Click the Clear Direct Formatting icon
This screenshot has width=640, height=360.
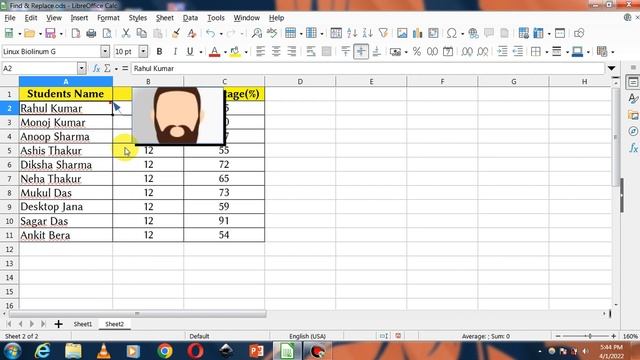tap(191, 33)
